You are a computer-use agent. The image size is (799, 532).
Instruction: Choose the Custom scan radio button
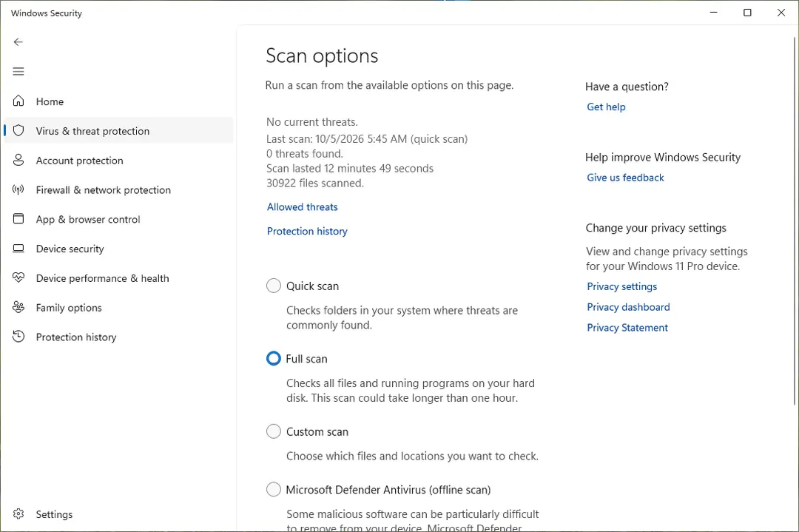pyautogui.click(x=274, y=431)
